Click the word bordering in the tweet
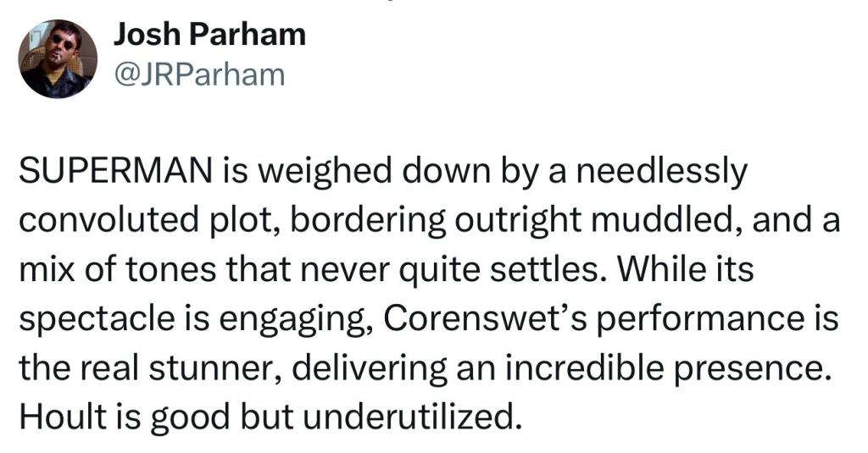Image resolution: width=868 pixels, height=453 pixels. (x=367, y=221)
